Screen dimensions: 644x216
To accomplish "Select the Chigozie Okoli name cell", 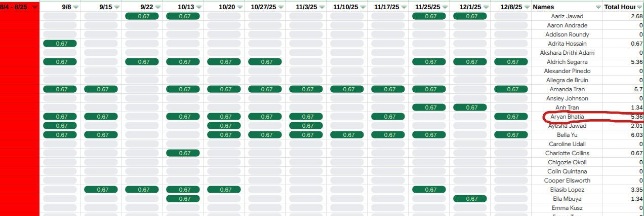I will (567, 162).
